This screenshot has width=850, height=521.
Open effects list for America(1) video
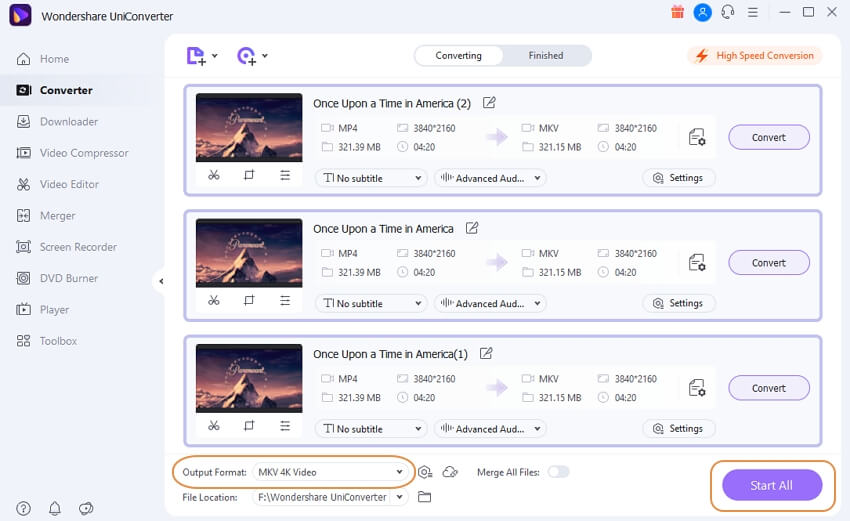point(285,426)
